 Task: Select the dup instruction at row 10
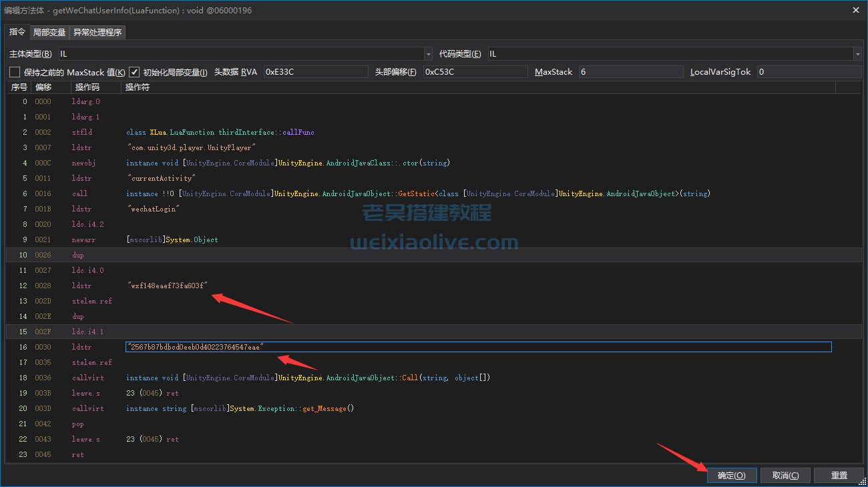pos(78,255)
